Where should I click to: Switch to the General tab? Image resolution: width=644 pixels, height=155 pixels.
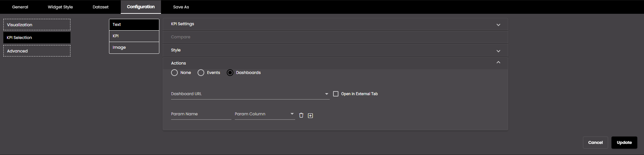tap(20, 7)
